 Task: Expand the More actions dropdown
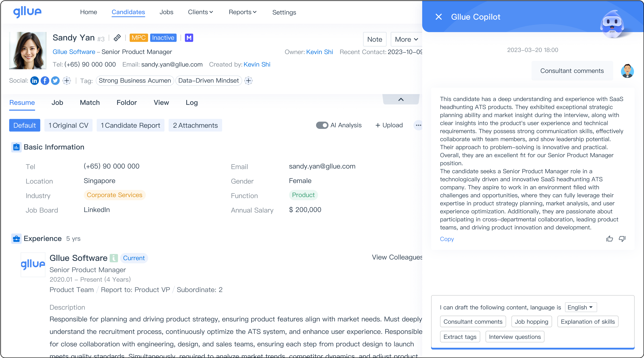tap(407, 39)
